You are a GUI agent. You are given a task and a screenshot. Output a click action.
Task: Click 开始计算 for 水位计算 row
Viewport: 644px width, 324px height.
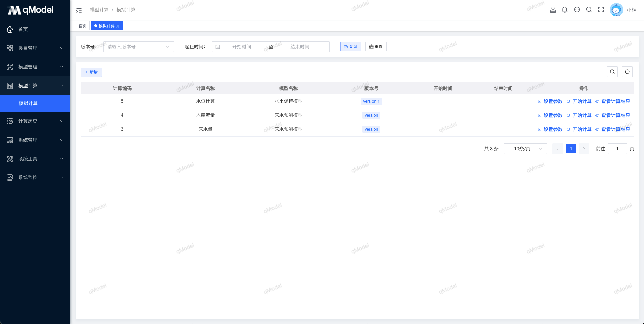pyautogui.click(x=579, y=101)
